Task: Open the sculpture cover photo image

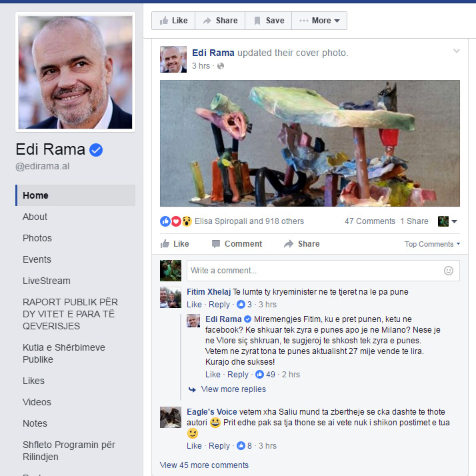Action: click(x=309, y=143)
